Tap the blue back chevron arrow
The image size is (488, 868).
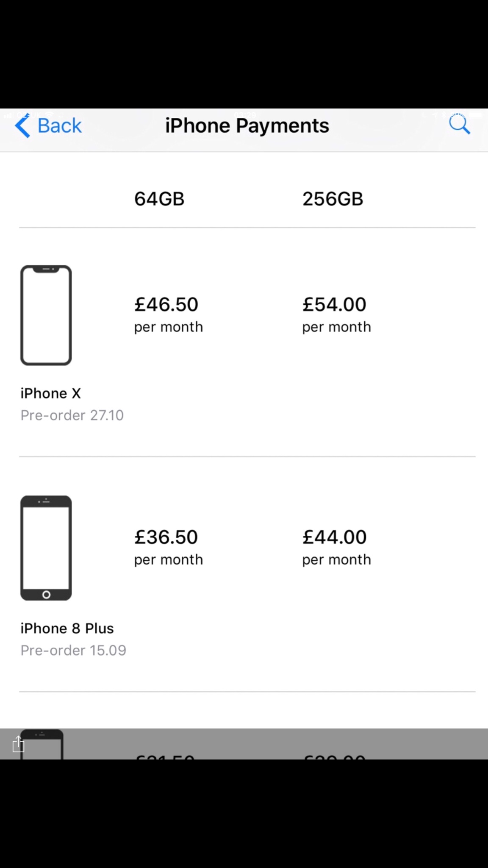point(23,125)
